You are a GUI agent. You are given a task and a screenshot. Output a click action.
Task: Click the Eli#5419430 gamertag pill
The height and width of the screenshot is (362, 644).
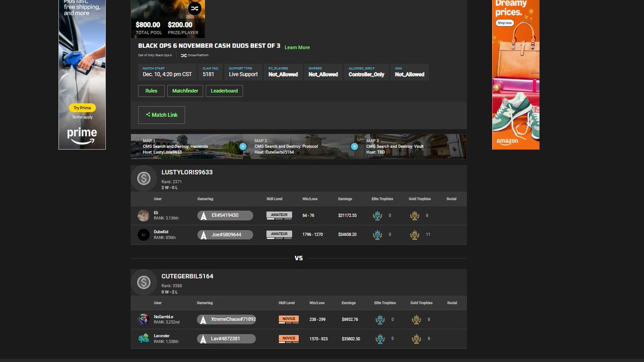coord(225,216)
